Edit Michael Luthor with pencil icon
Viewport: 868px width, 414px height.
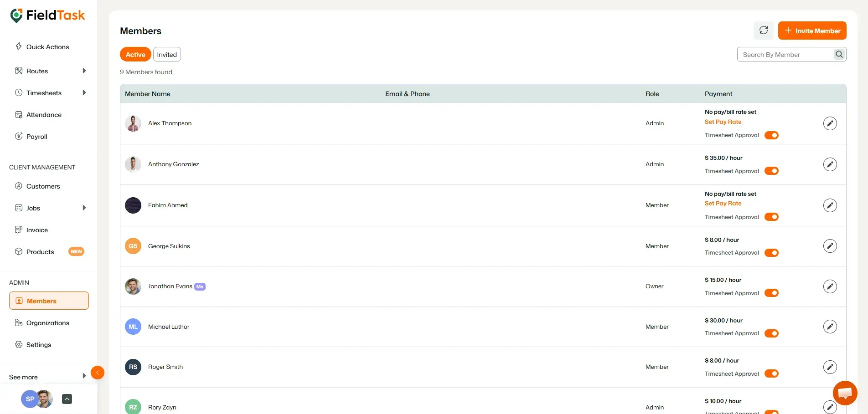[830, 327]
